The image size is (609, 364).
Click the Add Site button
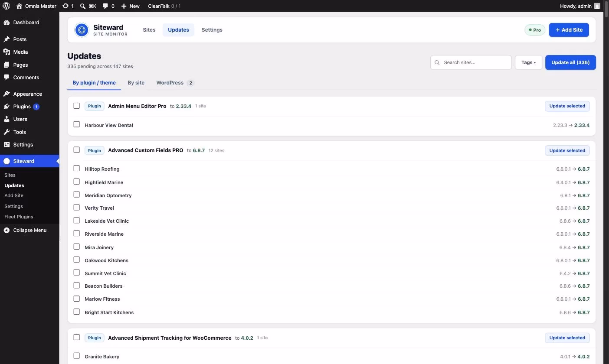(569, 30)
